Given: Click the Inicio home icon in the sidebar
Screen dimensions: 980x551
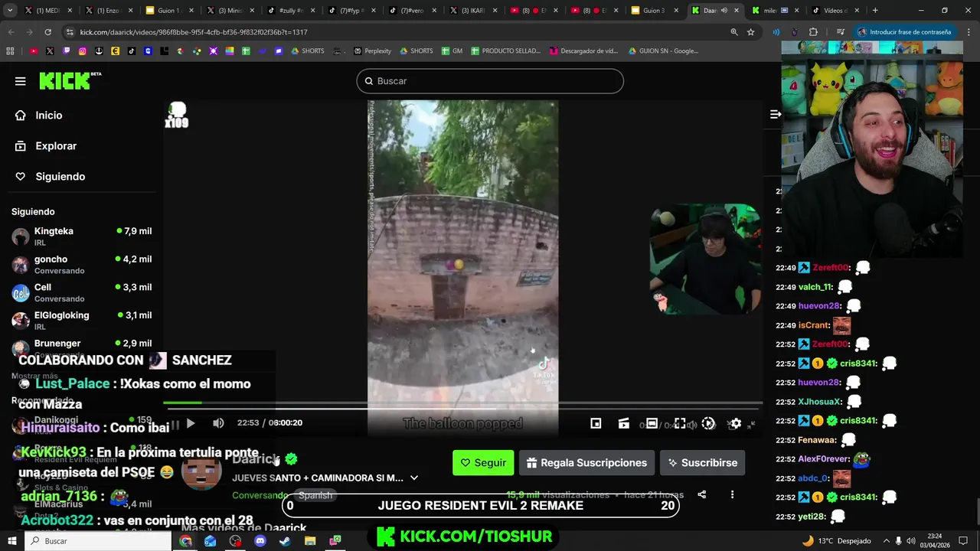Looking at the screenshot, I should (21, 116).
